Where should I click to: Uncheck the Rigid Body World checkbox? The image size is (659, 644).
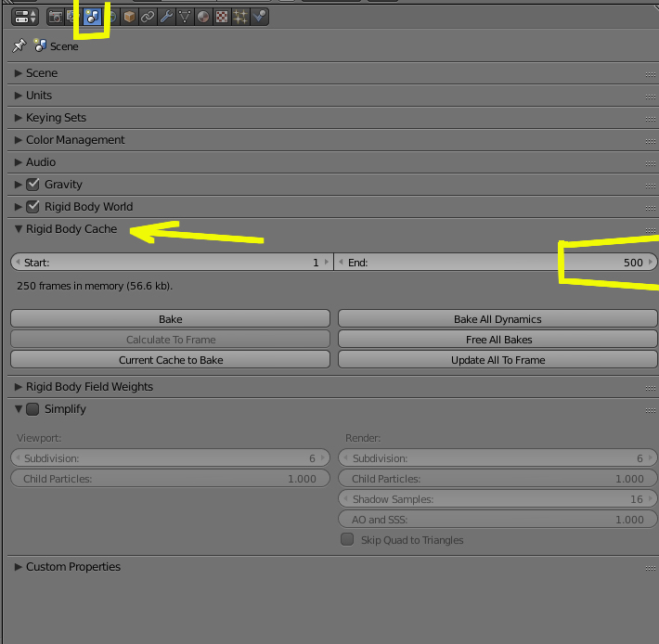[x=32, y=207]
